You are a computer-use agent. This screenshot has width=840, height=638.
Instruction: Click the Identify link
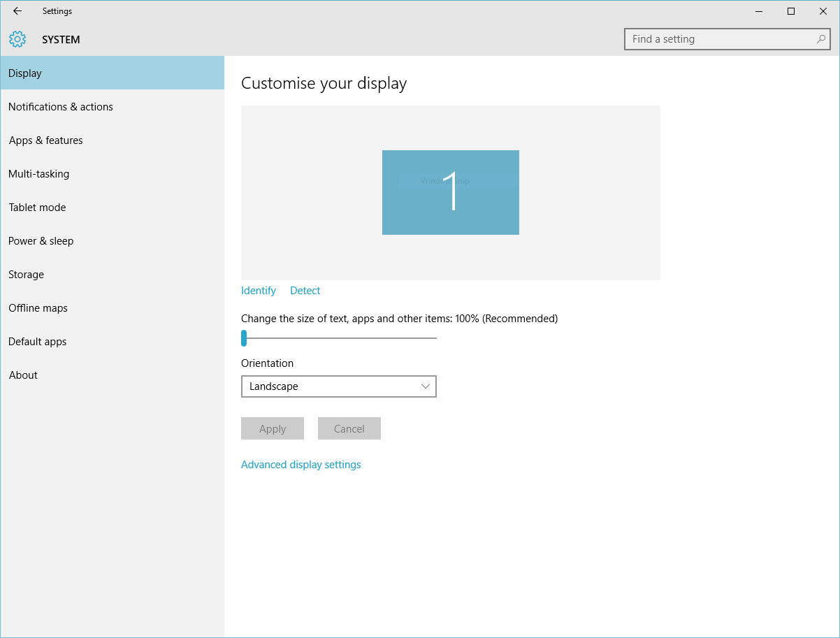click(x=259, y=291)
